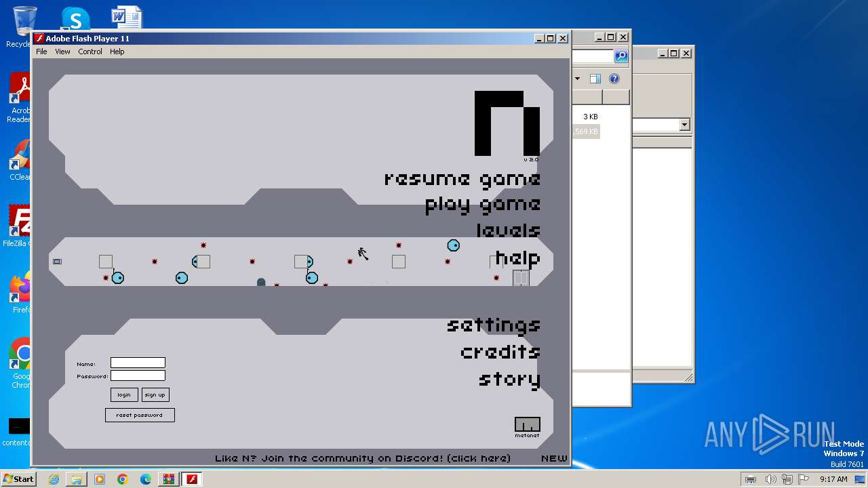868x488 pixels.
Task: Open the Help menu in Flash Player
Action: tap(117, 52)
